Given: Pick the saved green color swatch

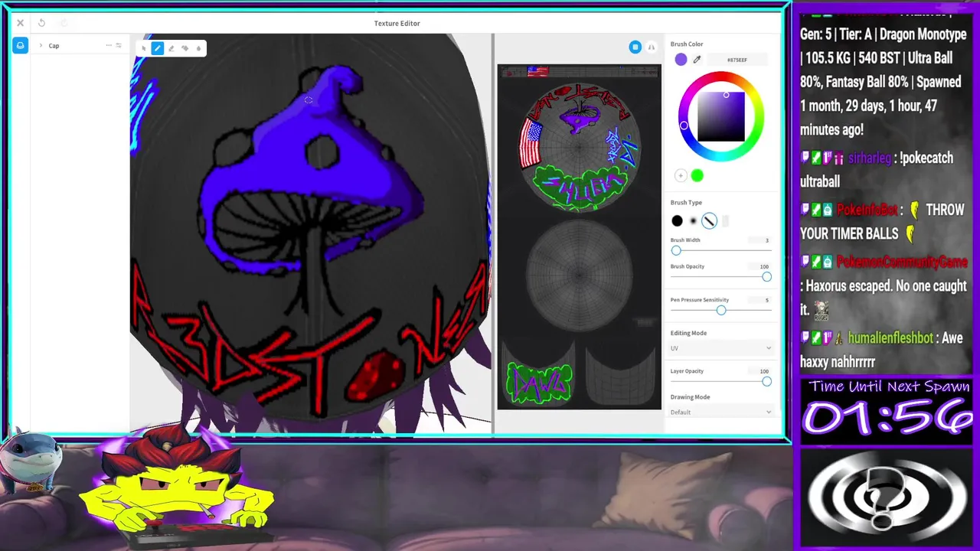Looking at the screenshot, I should click(697, 176).
